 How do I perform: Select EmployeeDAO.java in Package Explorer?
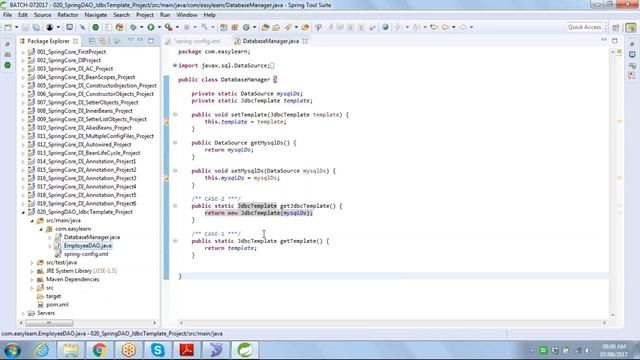click(x=87, y=246)
